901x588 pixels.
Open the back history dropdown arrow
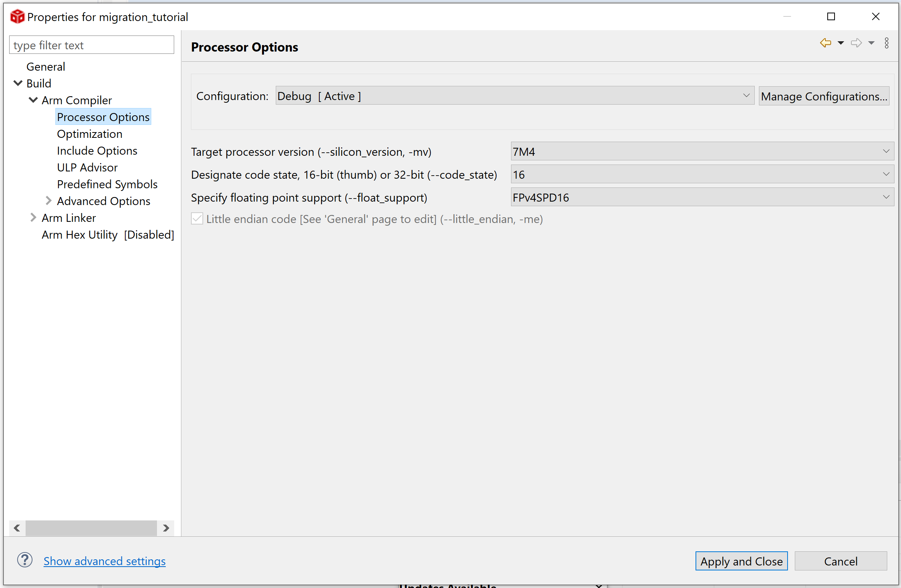841,43
